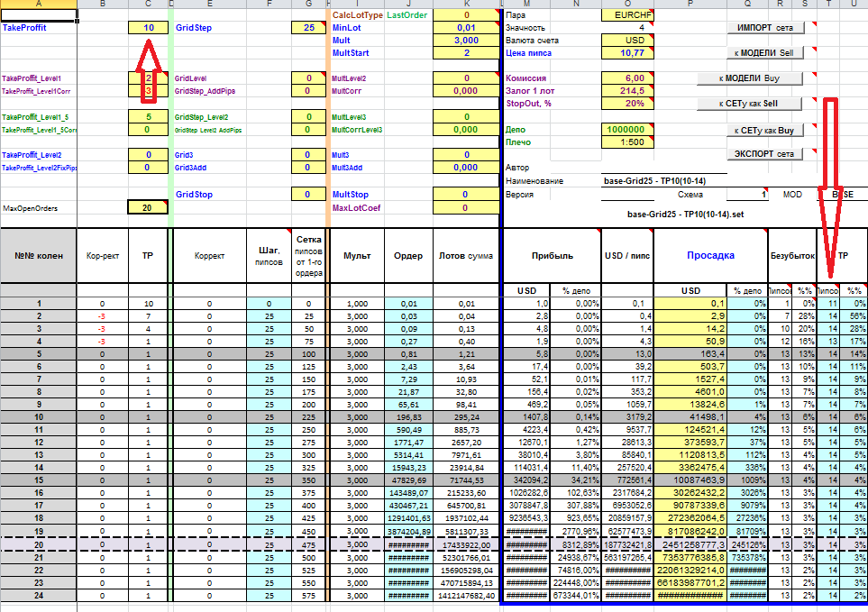
Task: Click the Шаг, пипсов table header
Action: pos(269,256)
